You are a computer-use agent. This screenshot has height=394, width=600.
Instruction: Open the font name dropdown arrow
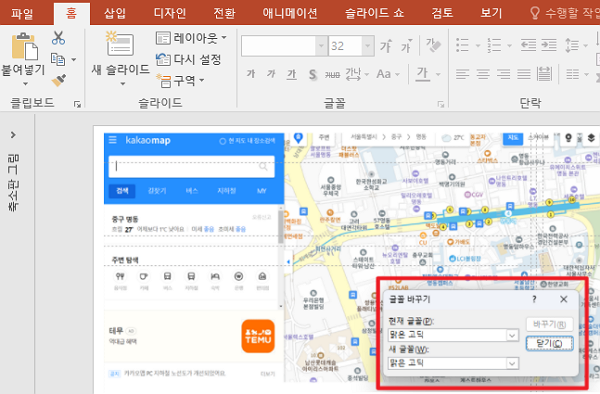pyautogui.click(x=321, y=46)
